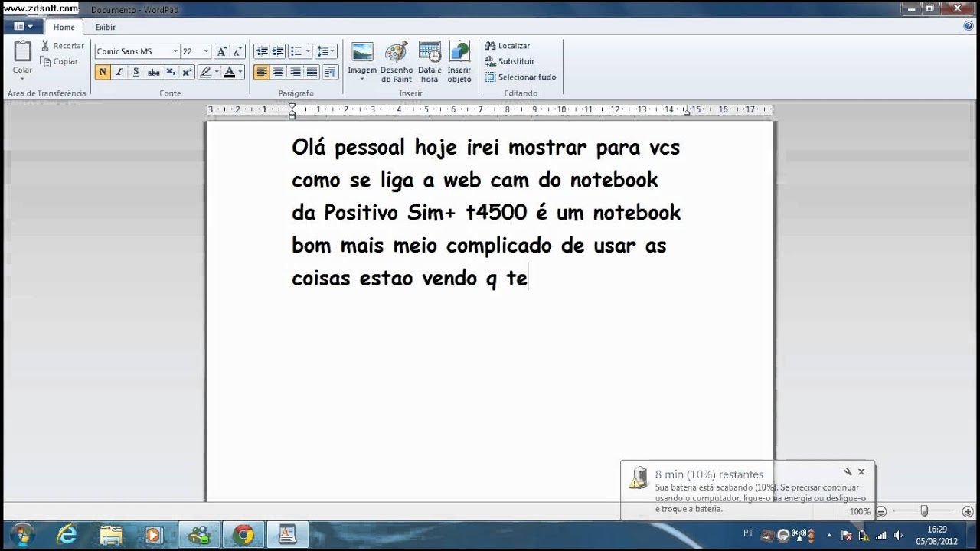Toggle underline (S) formatting

tap(136, 72)
